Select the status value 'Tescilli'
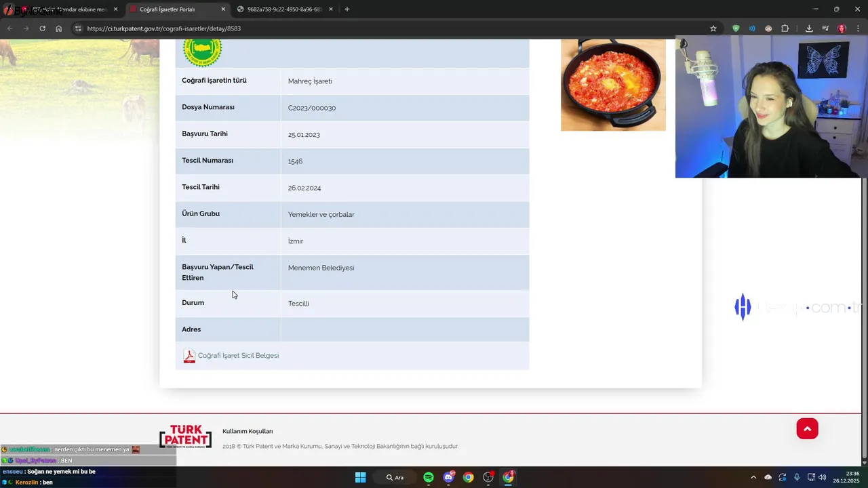 click(x=298, y=304)
